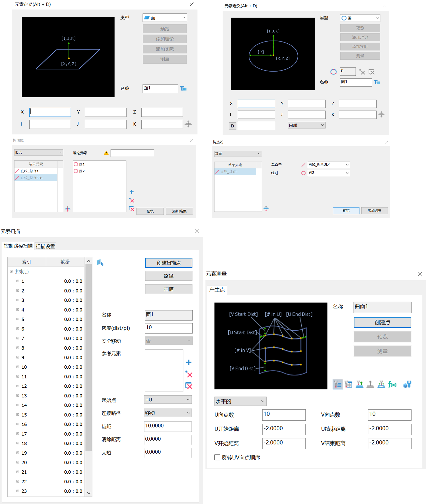Viewport: 426px width, 504px height.
Task: Open the 经过 dropdown showing 圆2
Action: [329, 173]
